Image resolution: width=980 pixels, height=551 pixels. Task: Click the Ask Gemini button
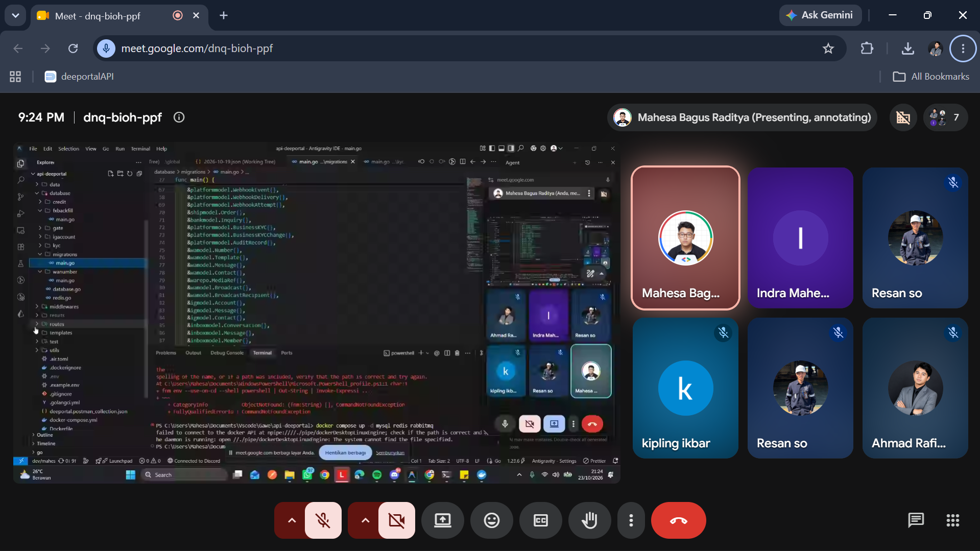820,15
